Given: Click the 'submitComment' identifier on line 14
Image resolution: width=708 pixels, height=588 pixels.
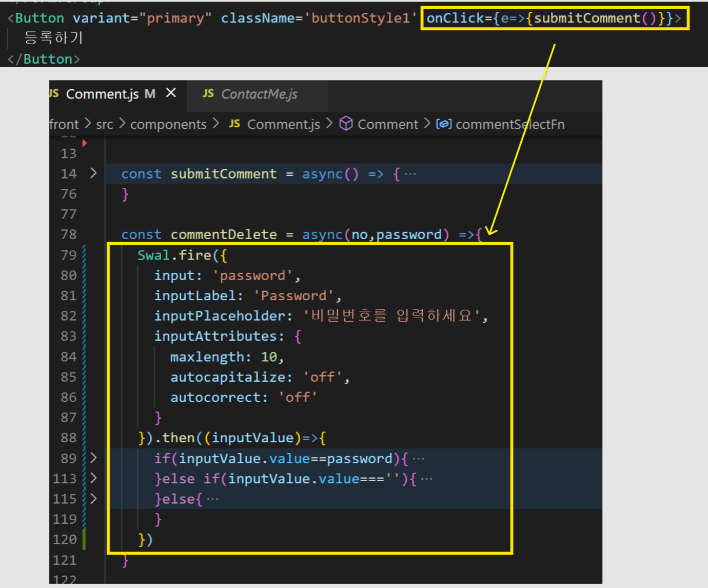Looking at the screenshot, I should 224,174.
